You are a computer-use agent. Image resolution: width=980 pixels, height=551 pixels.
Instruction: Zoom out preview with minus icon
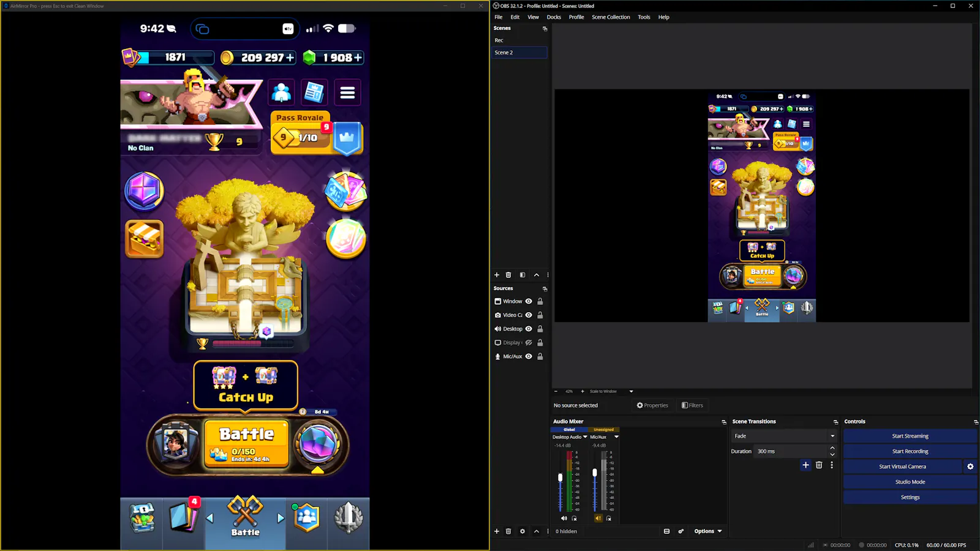pos(556,391)
